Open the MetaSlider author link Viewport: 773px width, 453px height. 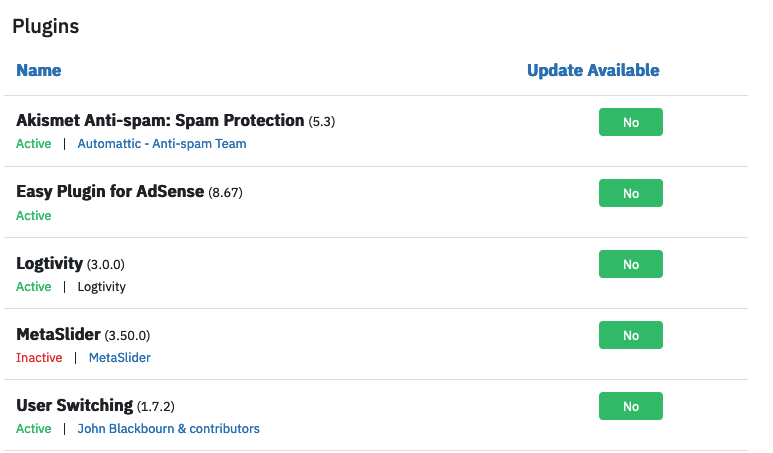120,358
